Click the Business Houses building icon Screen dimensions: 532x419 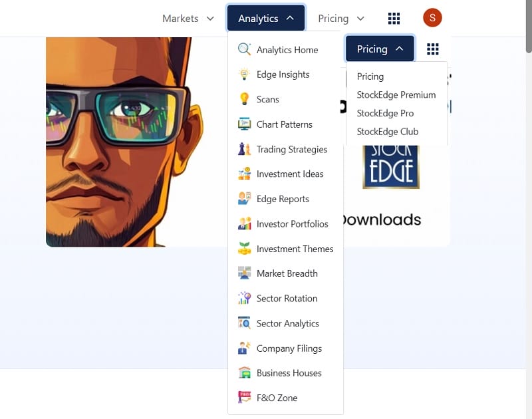tap(244, 373)
